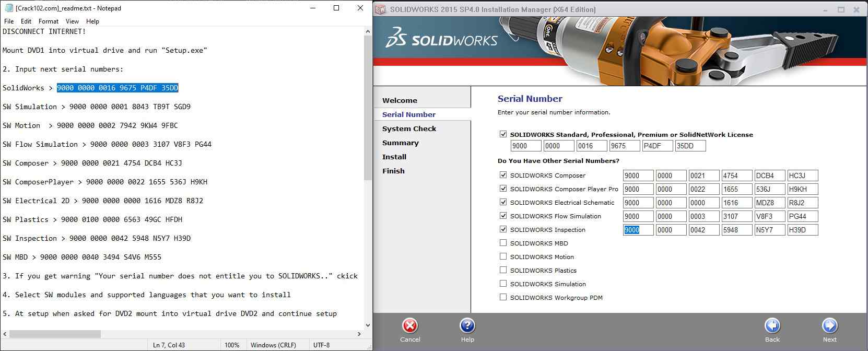Enable the SOLIDWORKS MBD checkbox

[503, 243]
